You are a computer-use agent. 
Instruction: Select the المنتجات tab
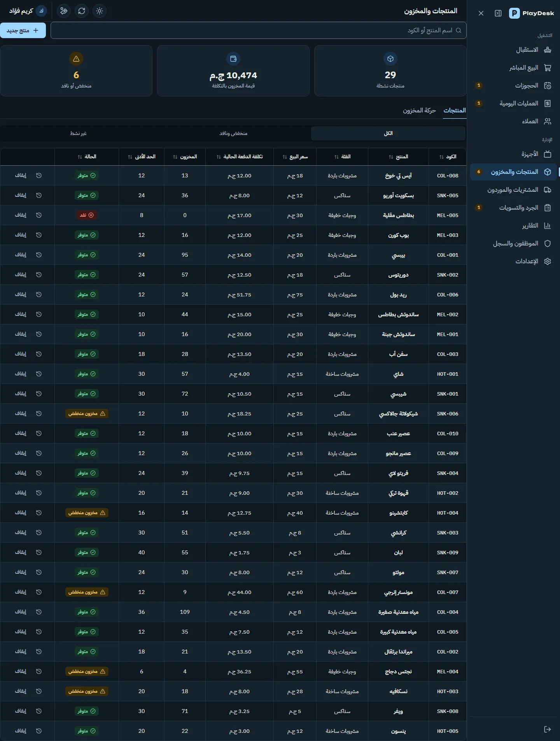(455, 110)
